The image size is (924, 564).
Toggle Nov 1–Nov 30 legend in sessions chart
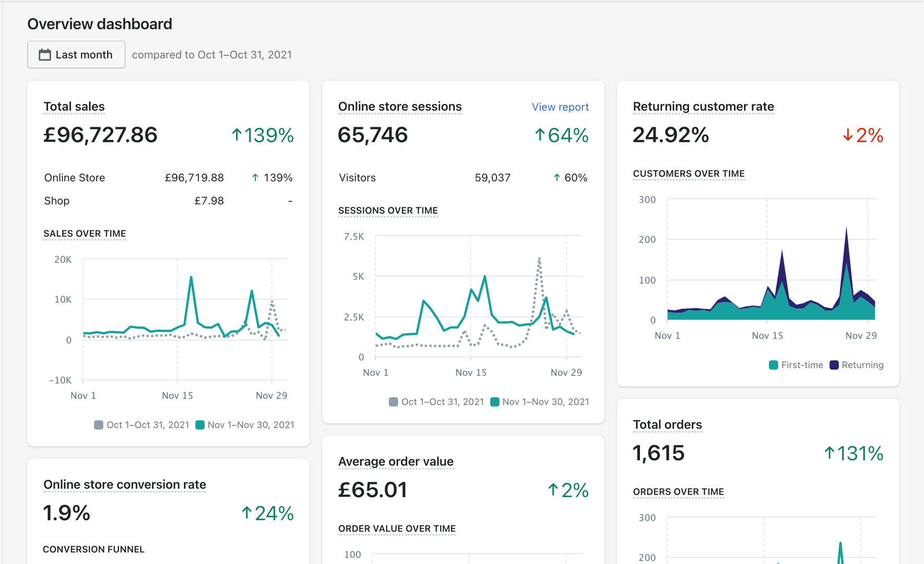(540, 402)
